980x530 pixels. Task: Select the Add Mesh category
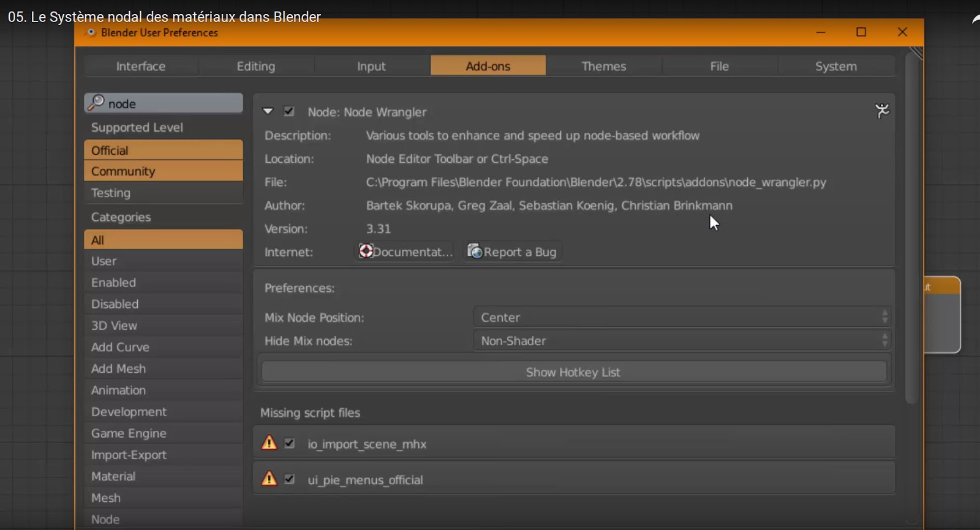[164, 368]
